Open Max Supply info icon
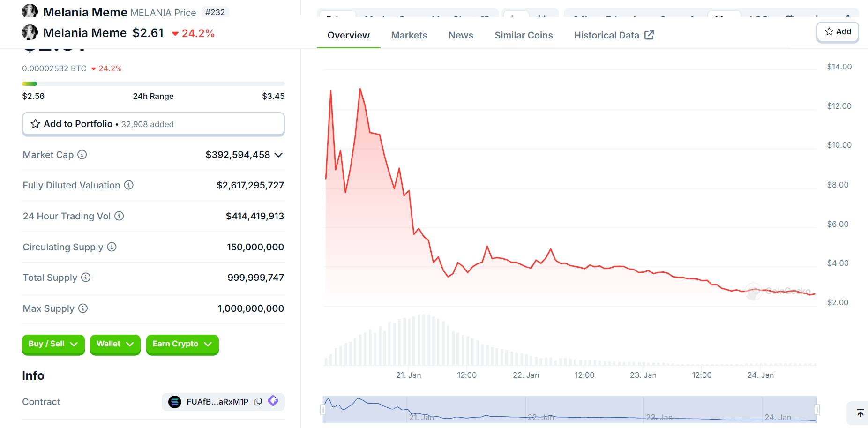This screenshot has height=428, width=868. 83,308
